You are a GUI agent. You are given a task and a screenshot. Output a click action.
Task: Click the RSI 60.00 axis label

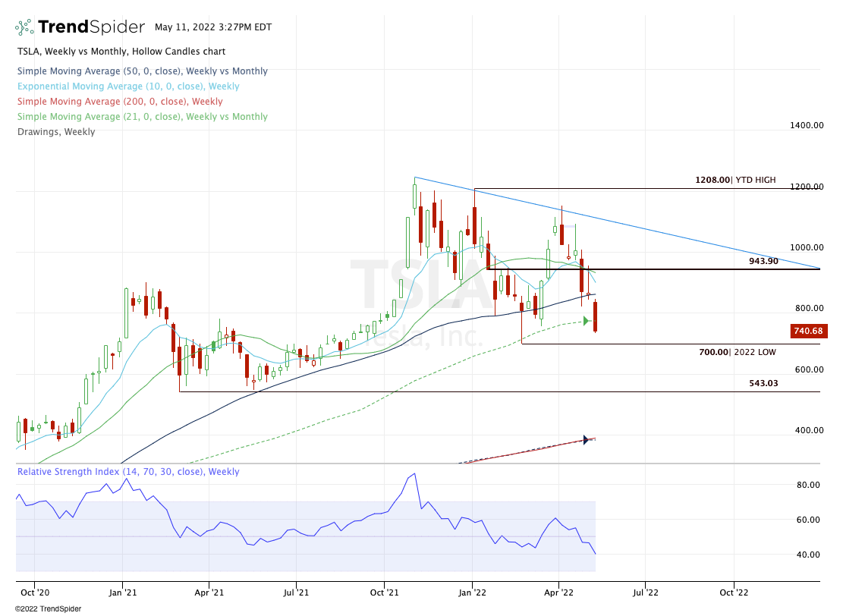pos(808,519)
